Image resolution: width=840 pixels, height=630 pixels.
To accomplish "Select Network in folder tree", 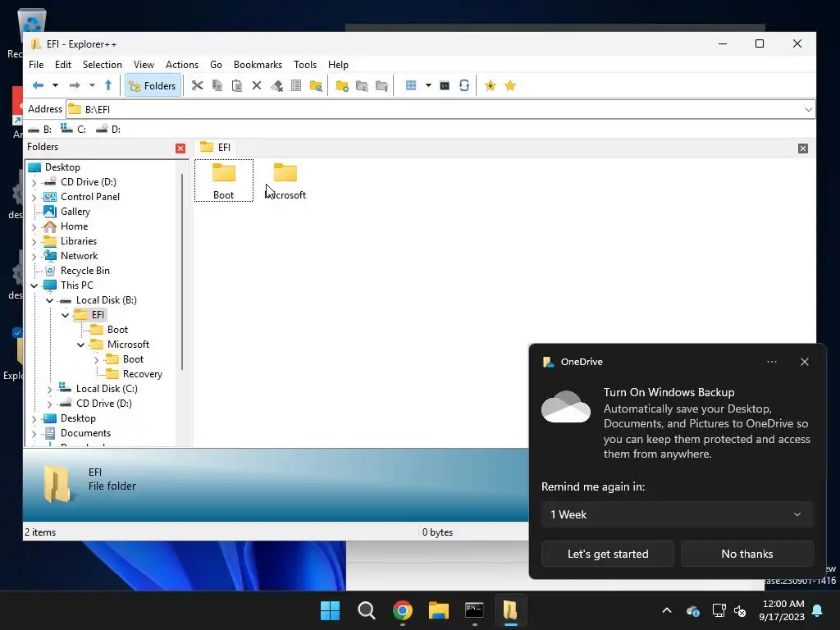I will tap(79, 256).
